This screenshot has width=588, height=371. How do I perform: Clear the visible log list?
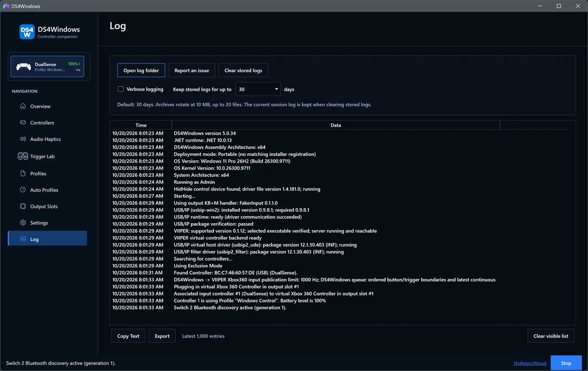pos(551,336)
